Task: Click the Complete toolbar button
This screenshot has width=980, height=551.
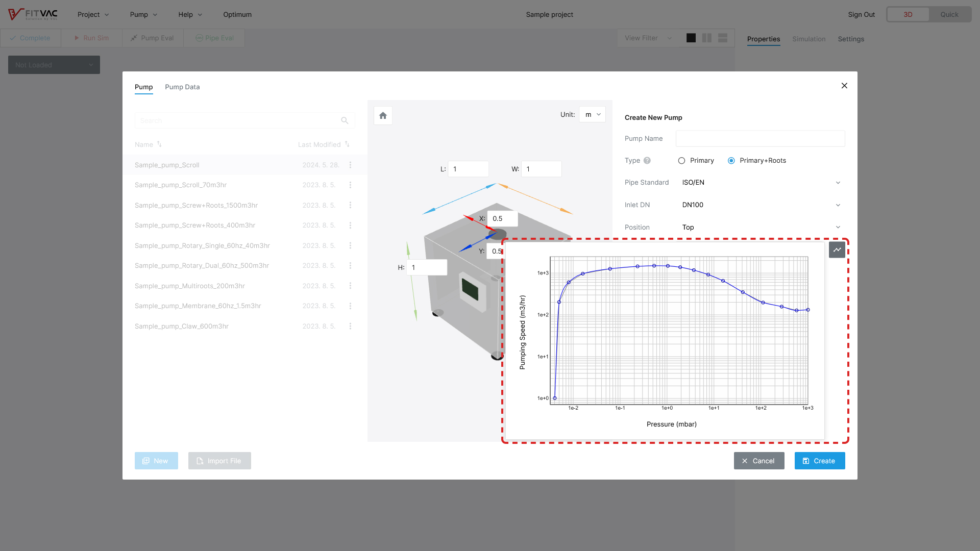Action: pyautogui.click(x=31, y=38)
